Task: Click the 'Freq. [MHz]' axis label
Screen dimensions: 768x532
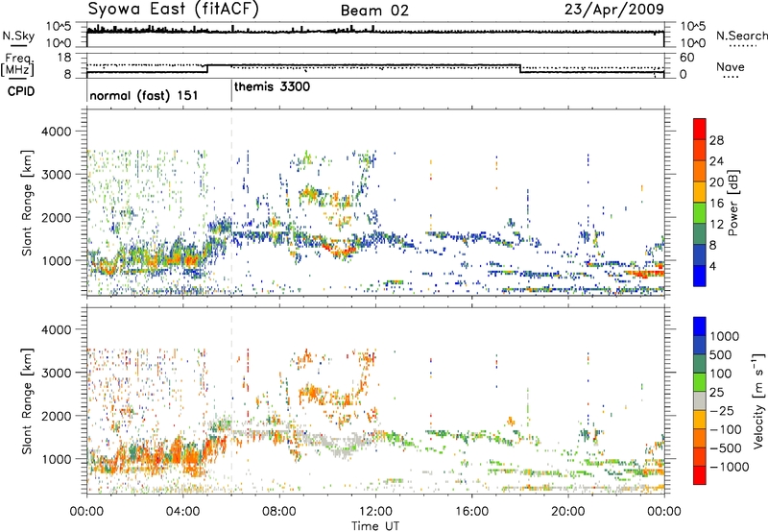Action: click(18, 65)
